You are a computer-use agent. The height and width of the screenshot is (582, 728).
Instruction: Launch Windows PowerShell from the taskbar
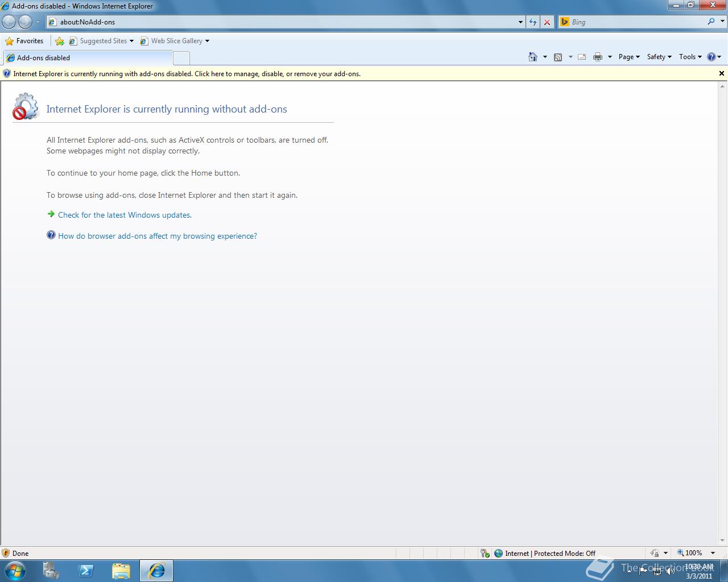click(x=86, y=571)
